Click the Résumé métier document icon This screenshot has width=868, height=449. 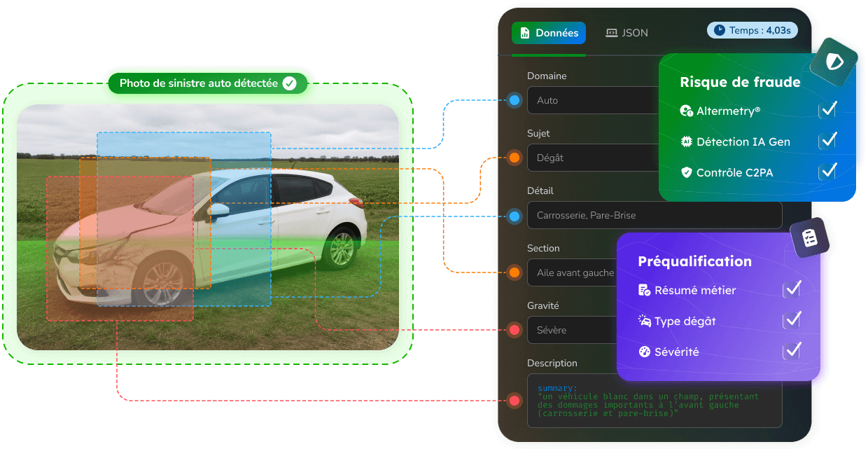click(x=645, y=290)
